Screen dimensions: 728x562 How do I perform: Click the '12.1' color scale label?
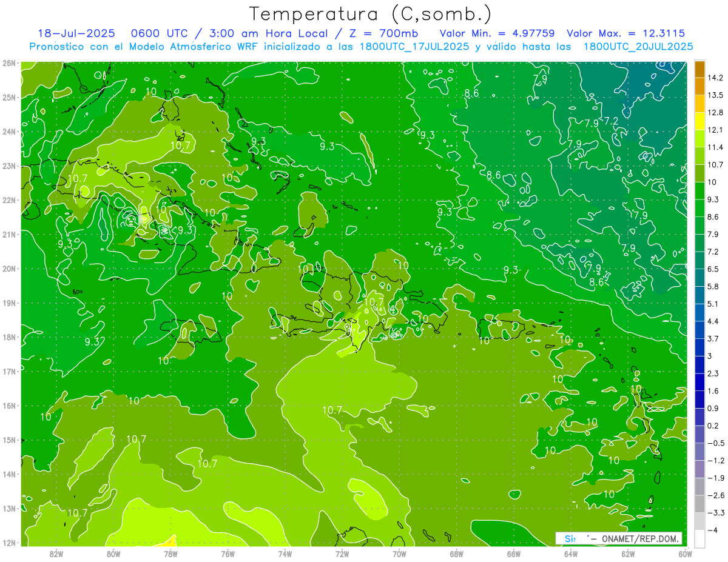coord(715,130)
